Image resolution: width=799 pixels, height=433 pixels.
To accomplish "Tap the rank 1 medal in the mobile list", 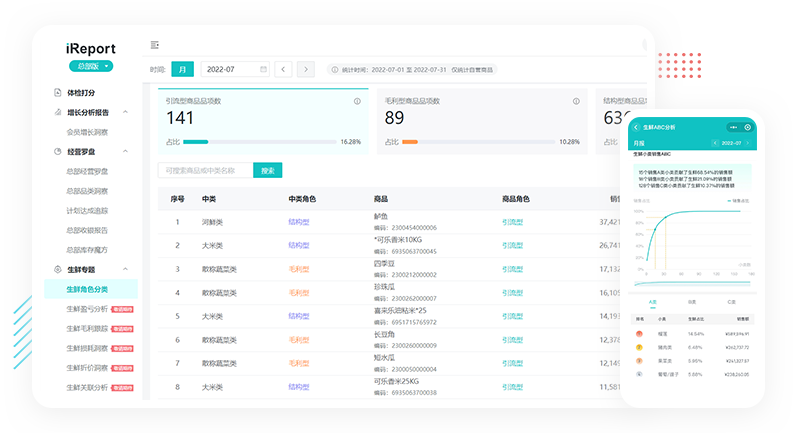I will (639, 334).
